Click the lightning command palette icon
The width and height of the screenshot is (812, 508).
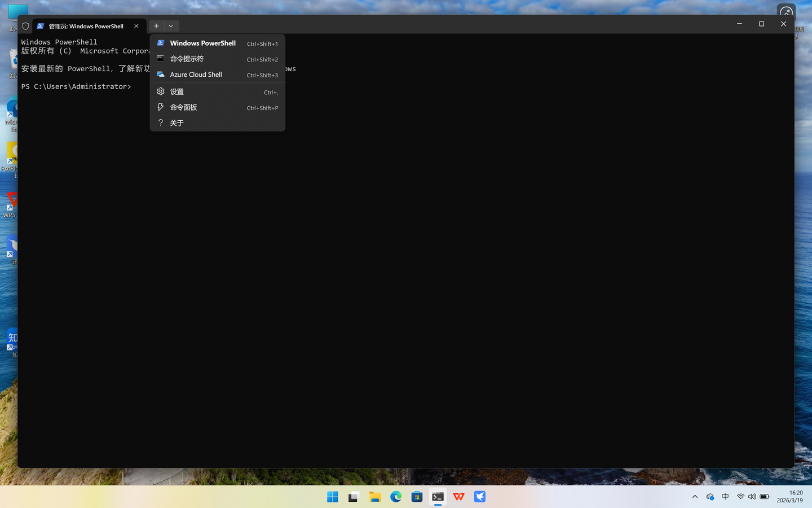[x=161, y=107]
